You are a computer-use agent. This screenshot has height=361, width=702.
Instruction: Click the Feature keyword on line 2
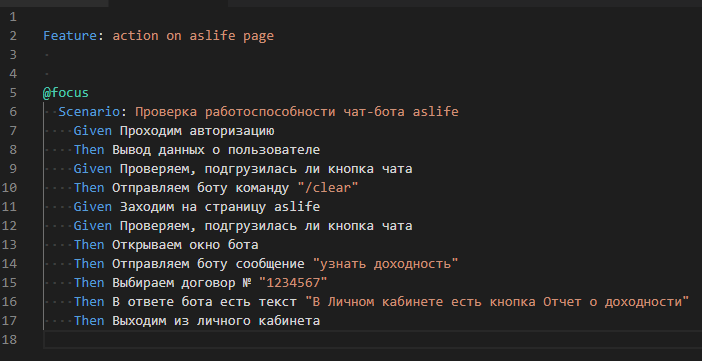click(70, 36)
